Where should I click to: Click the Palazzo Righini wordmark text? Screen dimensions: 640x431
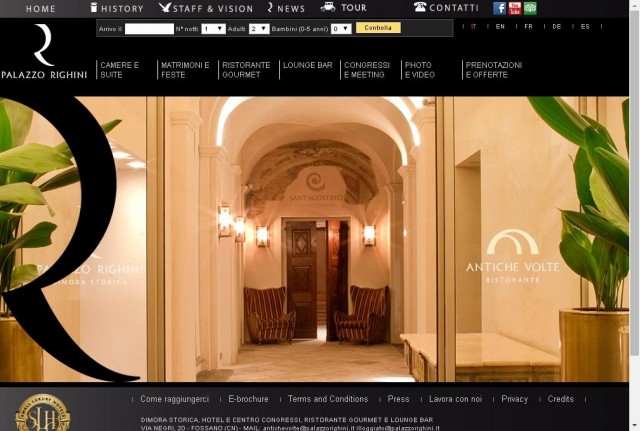tap(44, 75)
